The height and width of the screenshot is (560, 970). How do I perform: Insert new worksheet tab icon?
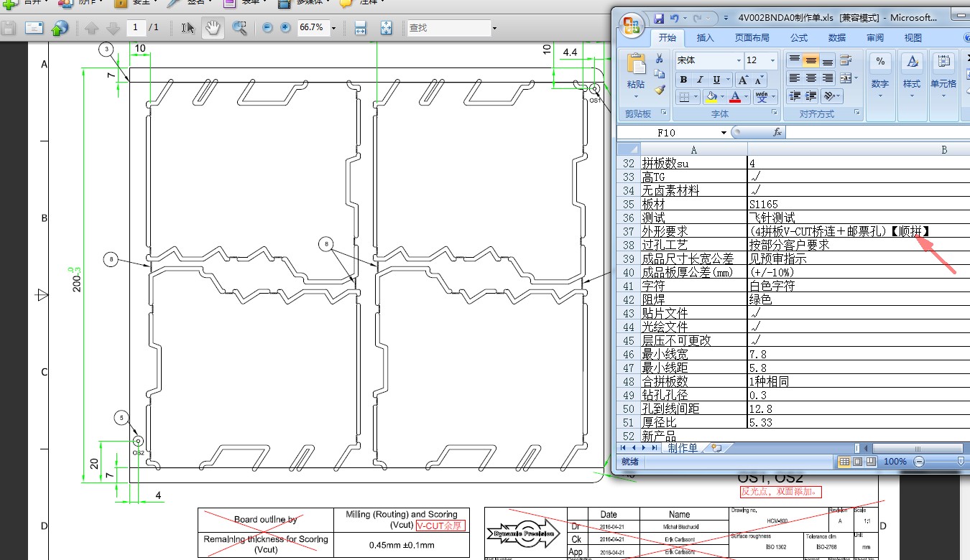(716, 448)
